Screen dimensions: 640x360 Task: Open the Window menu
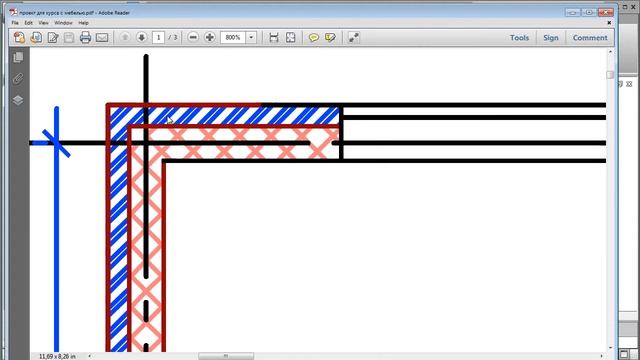(63, 23)
